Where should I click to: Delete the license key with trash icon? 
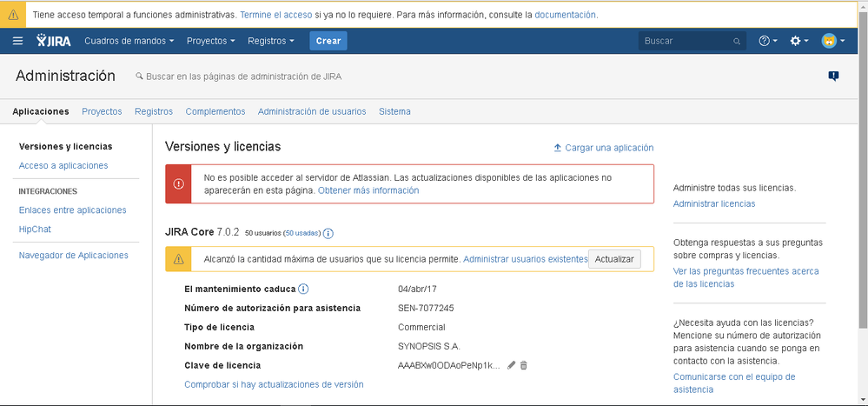[524, 365]
